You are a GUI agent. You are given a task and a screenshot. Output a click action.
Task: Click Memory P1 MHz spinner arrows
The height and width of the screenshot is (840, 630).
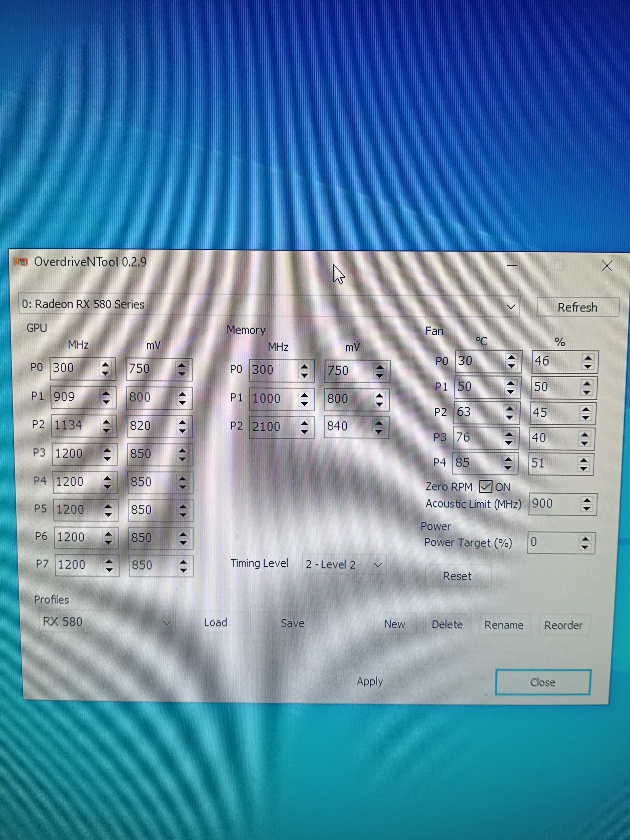pos(304,400)
